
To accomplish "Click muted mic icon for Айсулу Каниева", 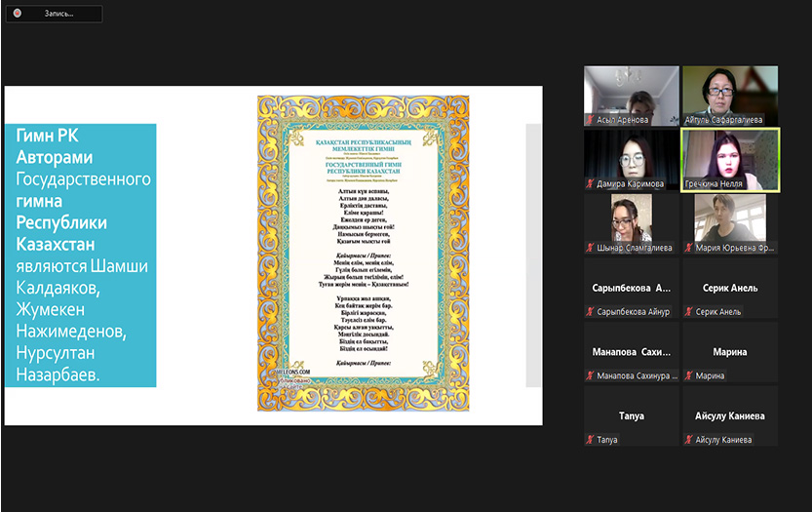I will [x=688, y=441].
